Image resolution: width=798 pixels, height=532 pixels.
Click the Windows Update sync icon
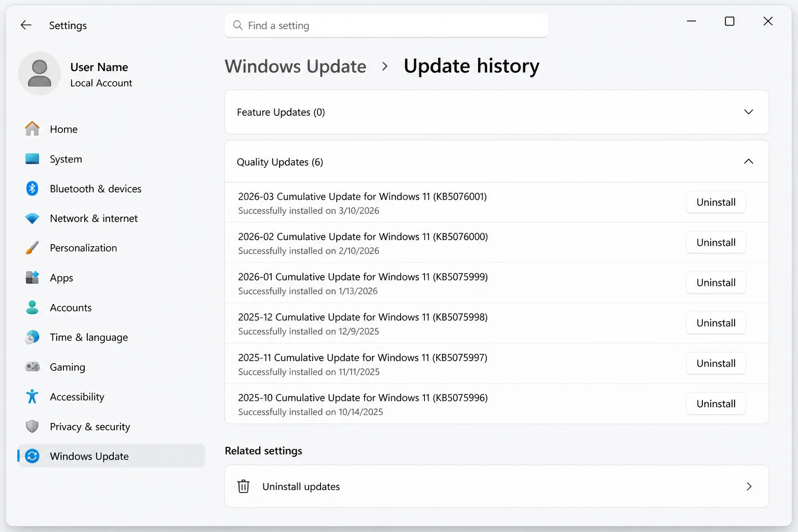point(32,456)
